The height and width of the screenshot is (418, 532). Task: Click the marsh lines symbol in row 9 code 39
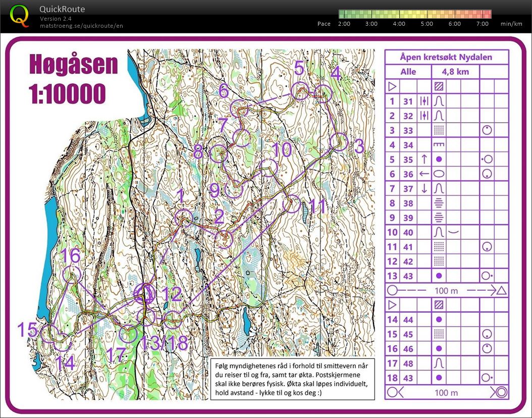point(439,218)
